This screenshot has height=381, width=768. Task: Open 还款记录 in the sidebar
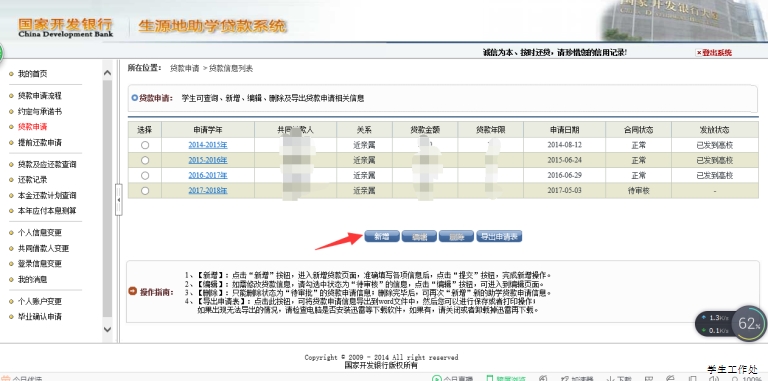click(32, 180)
